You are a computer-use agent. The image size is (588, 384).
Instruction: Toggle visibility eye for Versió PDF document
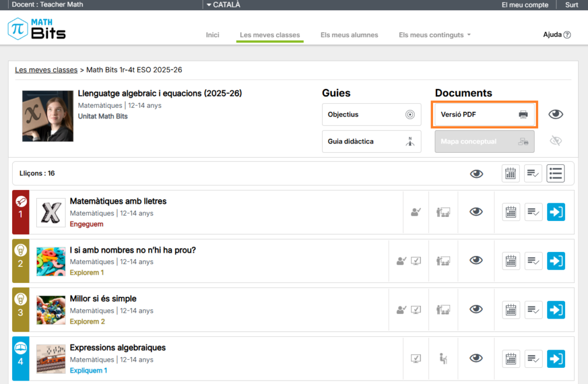tap(555, 114)
